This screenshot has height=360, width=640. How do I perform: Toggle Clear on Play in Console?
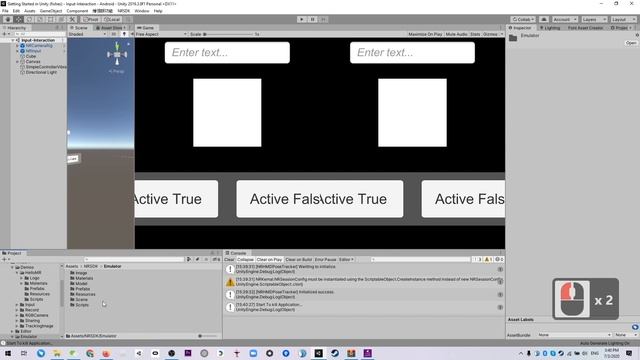coord(269,260)
